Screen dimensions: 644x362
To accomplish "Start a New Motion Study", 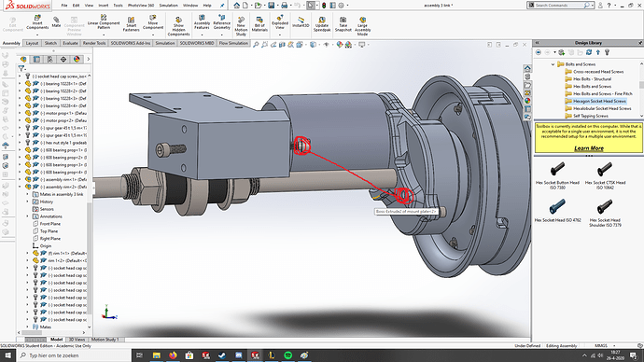I will (241, 26).
